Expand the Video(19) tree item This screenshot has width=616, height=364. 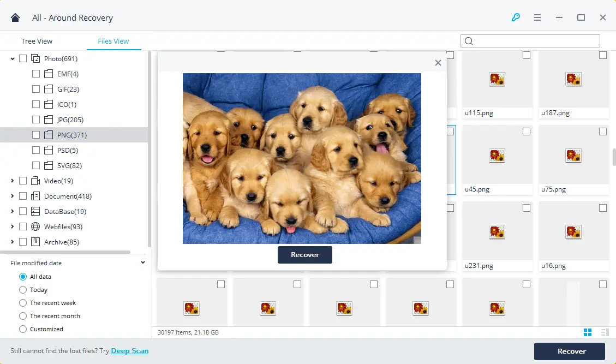pyautogui.click(x=13, y=181)
